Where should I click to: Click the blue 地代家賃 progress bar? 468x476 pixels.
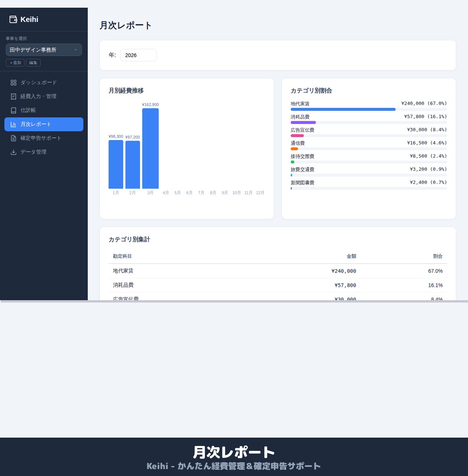pos(343,109)
